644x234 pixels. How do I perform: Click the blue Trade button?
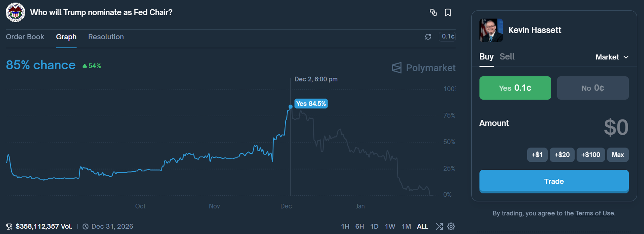click(554, 181)
